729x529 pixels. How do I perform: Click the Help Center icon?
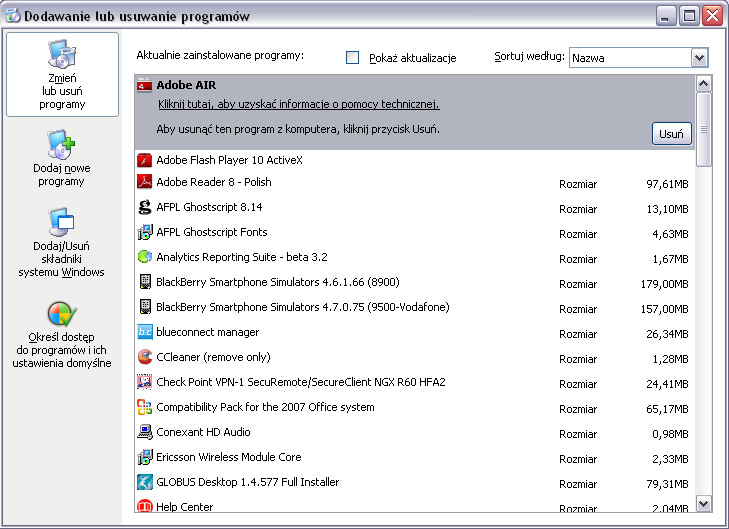pyautogui.click(x=145, y=505)
